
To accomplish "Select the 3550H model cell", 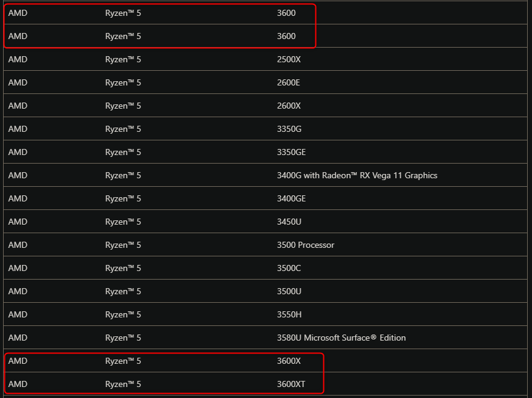I will click(289, 314).
